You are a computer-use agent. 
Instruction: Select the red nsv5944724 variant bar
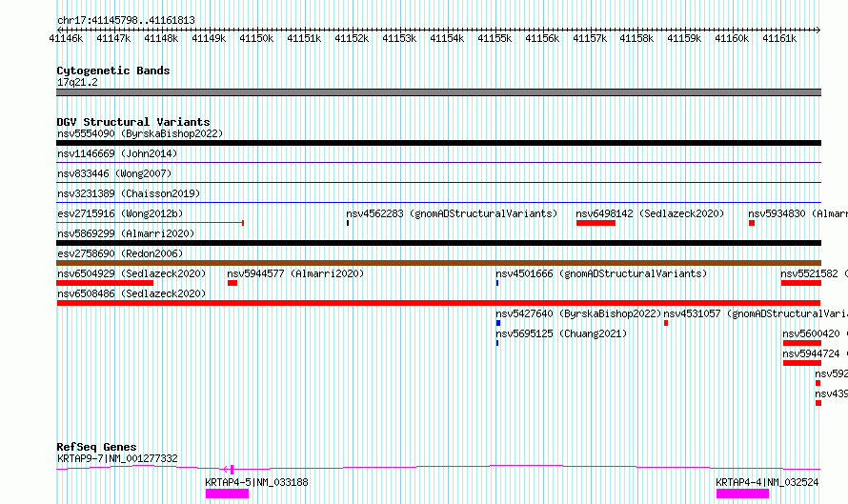[802, 363]
